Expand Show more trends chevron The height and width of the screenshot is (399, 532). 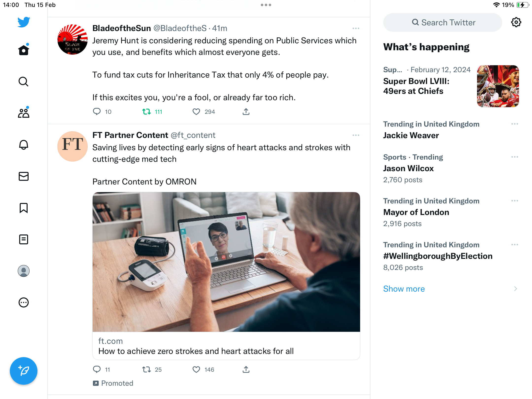coord(515,289)
